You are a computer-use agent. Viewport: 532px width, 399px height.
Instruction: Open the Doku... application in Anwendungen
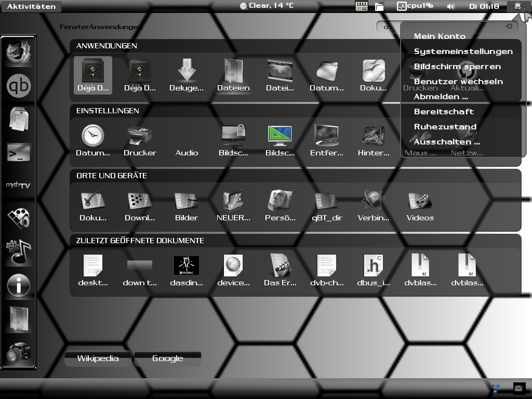click(x=374, y=75)
